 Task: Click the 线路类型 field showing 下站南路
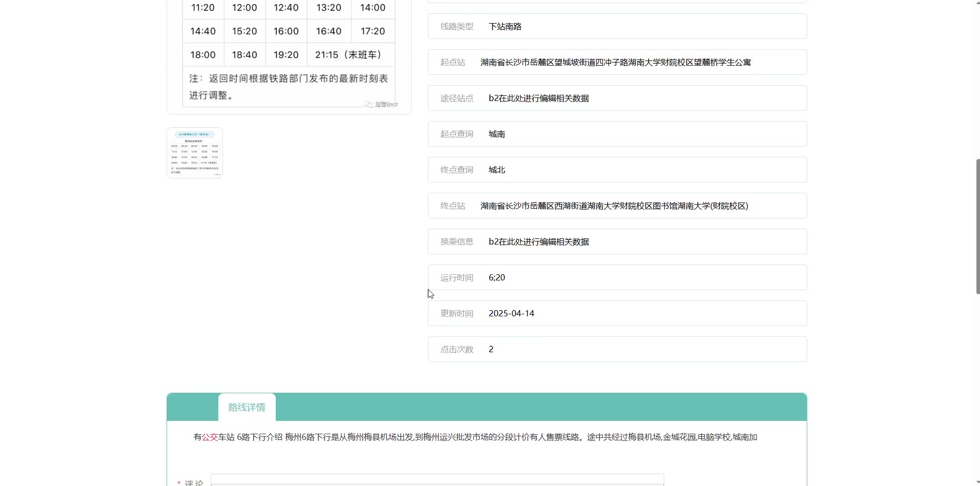click(x=617, y=27)
